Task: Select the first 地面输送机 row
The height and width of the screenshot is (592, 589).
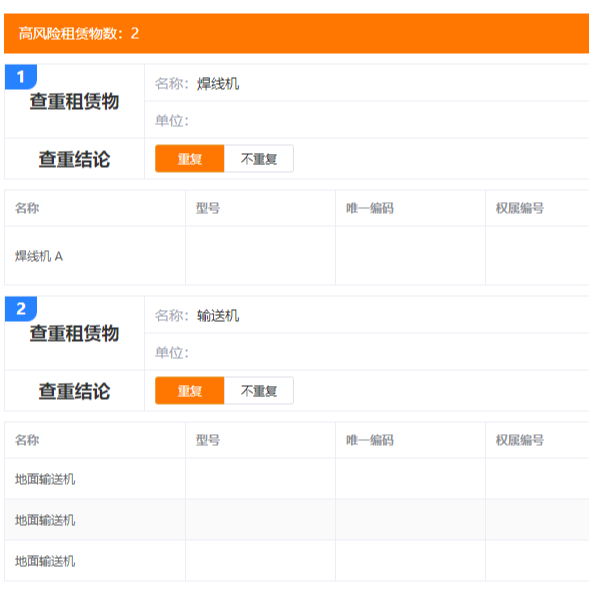Action: point(296,479)
